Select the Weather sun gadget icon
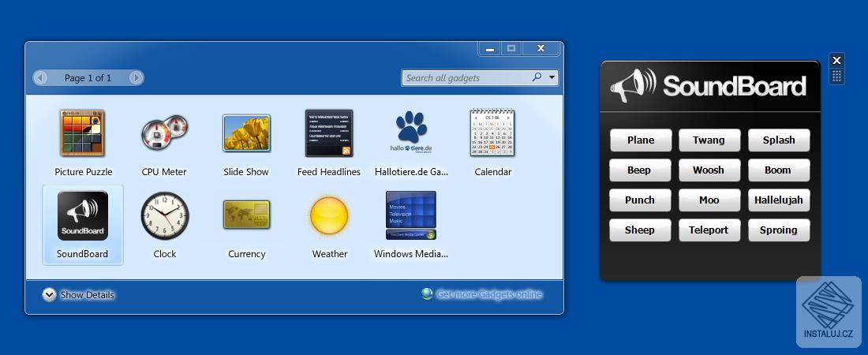Screen dimensions: 868x355 pyautogui.click(x=329, y=215)
